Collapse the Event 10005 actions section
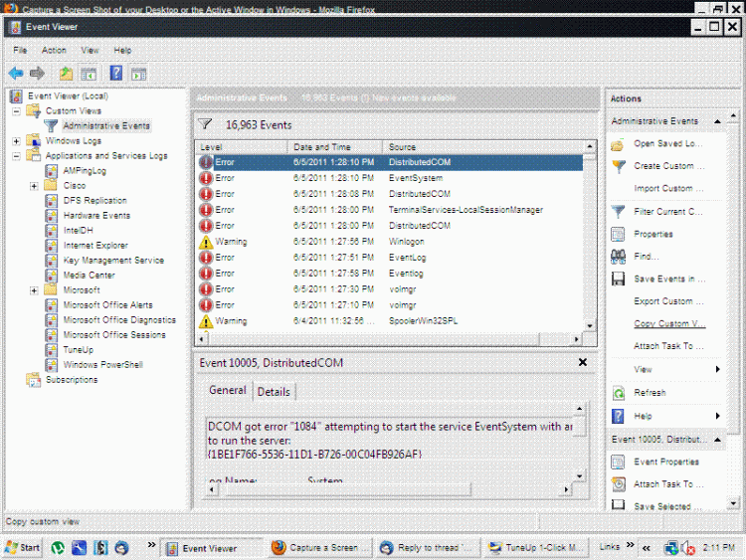This screenshot has height=560, width=746. click(717, 440)
